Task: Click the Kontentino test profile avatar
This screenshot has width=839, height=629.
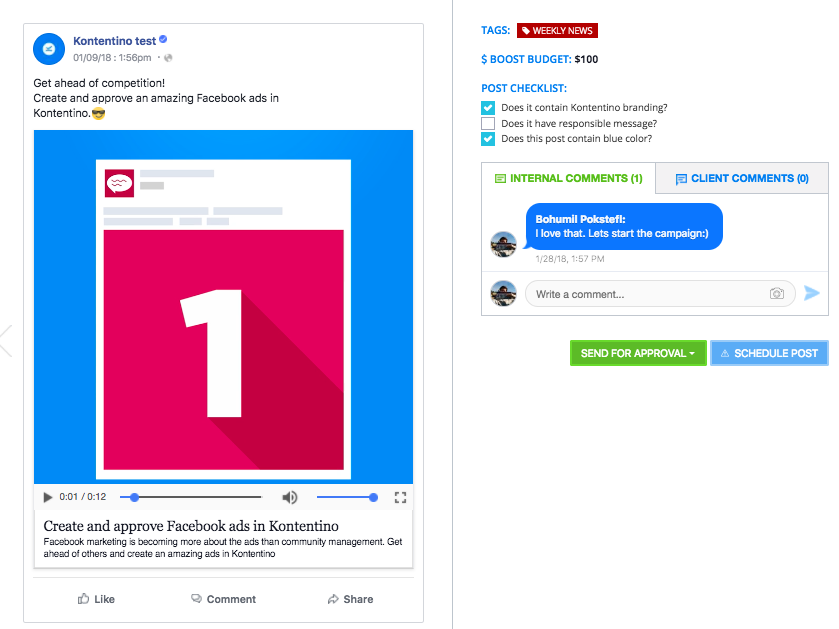Action: coord(49,49)
